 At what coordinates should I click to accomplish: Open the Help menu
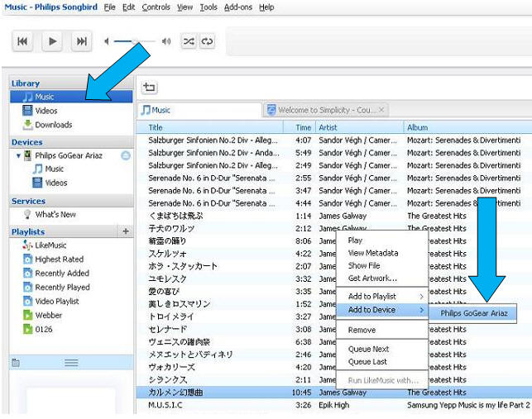click(x=266, y=7)
